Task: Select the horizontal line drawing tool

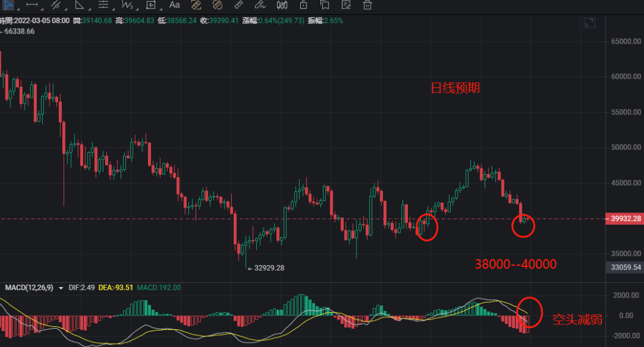Action: 32,5
